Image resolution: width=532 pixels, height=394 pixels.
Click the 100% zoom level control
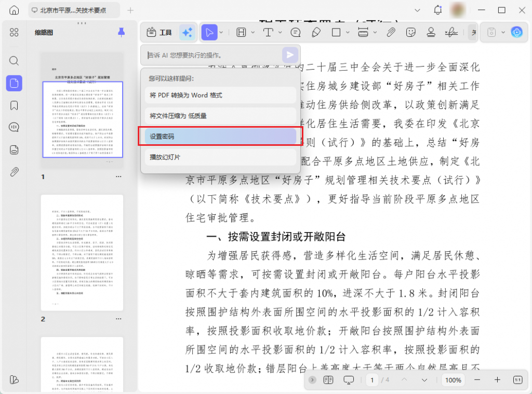point(453,380)
